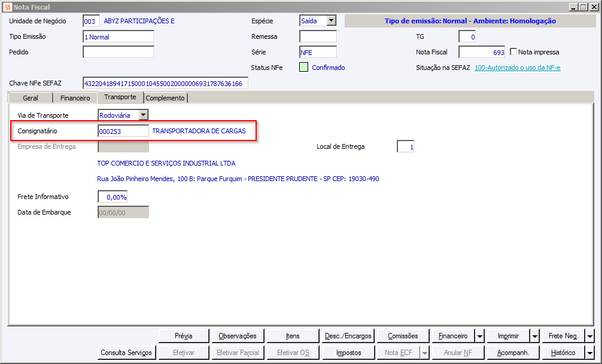Open the Espécie dropdown
Image resolution: width=602 pixels, height=364 pixels.
pyautogui.click(x=332, y=21)
